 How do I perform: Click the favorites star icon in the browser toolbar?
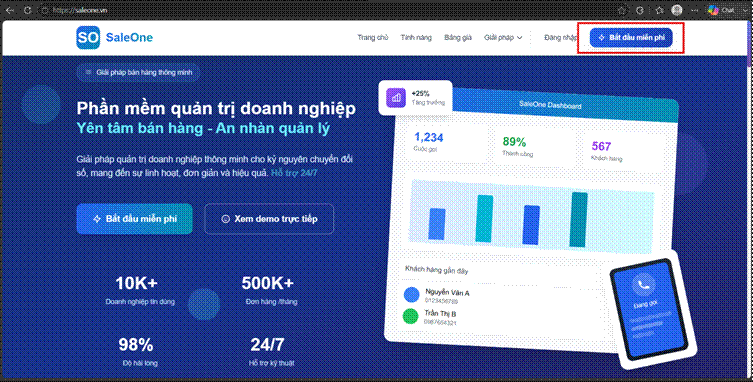click(x=659, y=10)
